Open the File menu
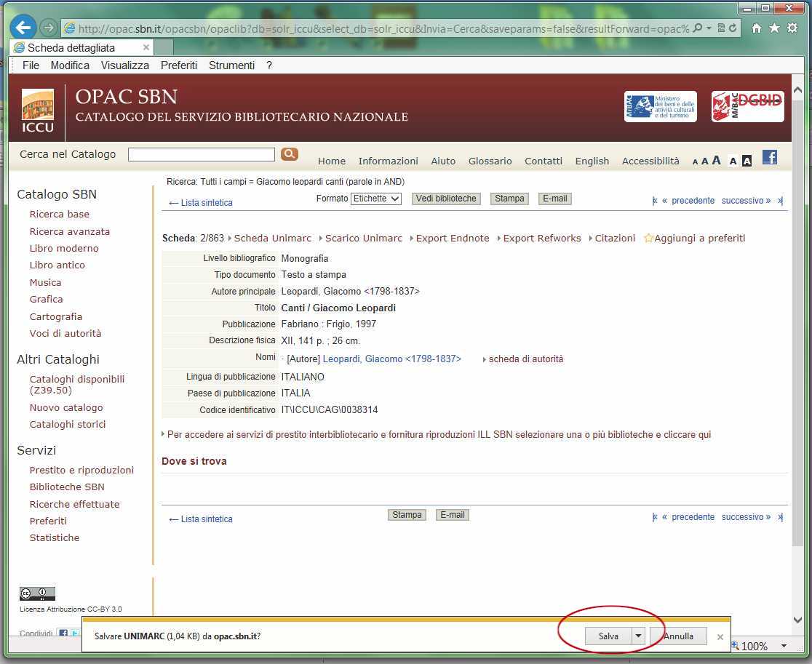The width and height of the screenshot is (812, 664). 31,65
